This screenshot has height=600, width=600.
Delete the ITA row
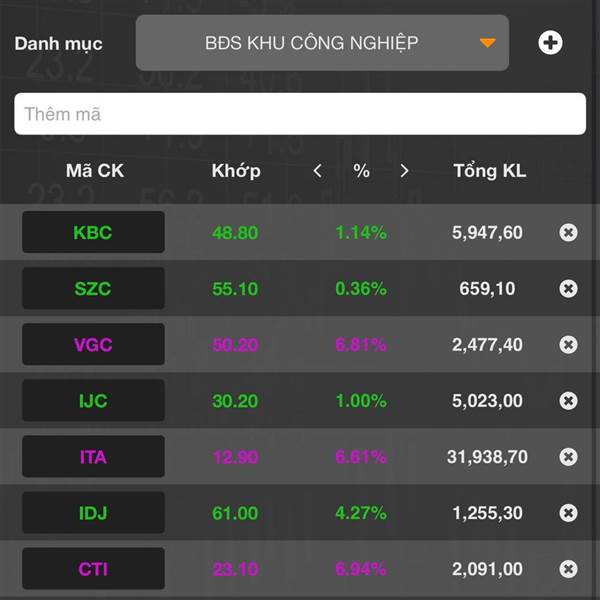click(568, 457)
